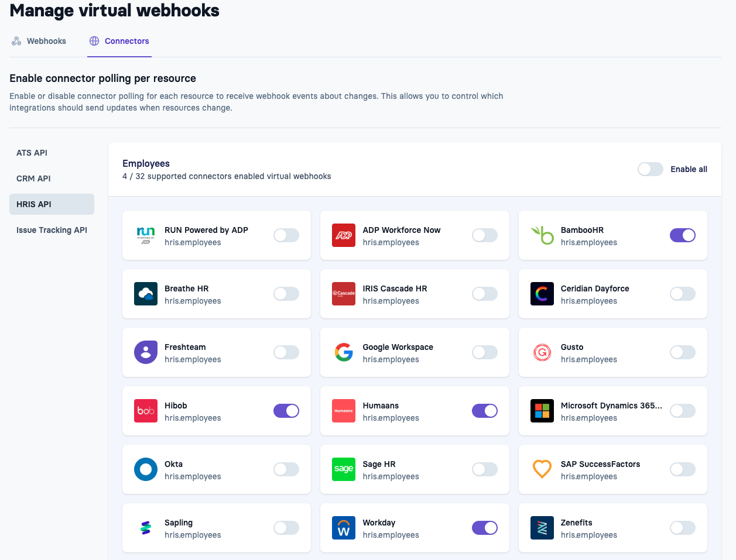Image resolution: width=736 pixels, height=560 pixels.
Task: Click the 'BambooHR' connector name
Action: tap(582, 230)
